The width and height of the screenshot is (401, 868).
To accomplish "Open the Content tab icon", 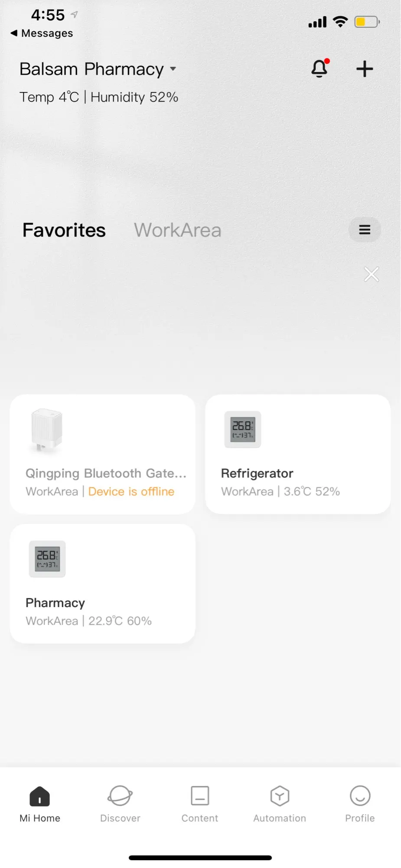I will [x=200, y=796].
